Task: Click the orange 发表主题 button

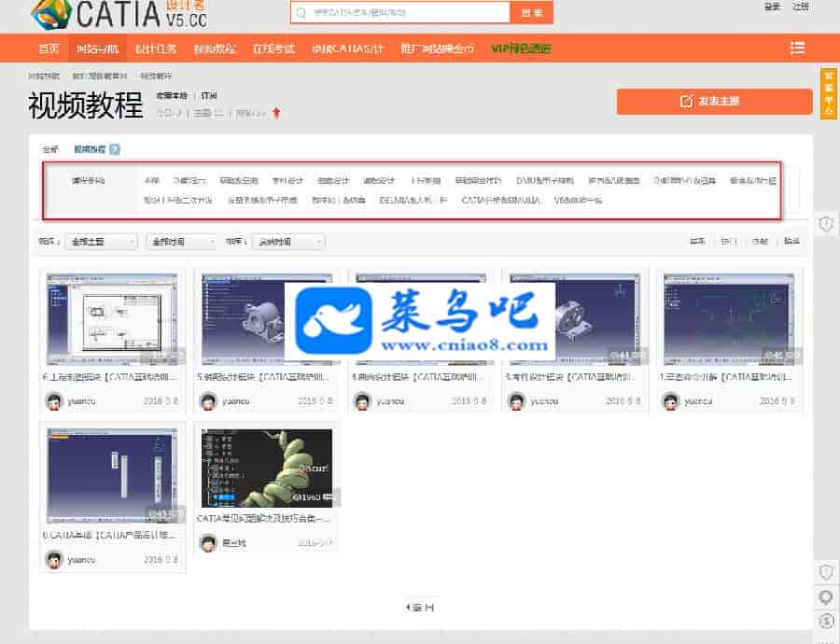Action: click(x=714, y=102)
